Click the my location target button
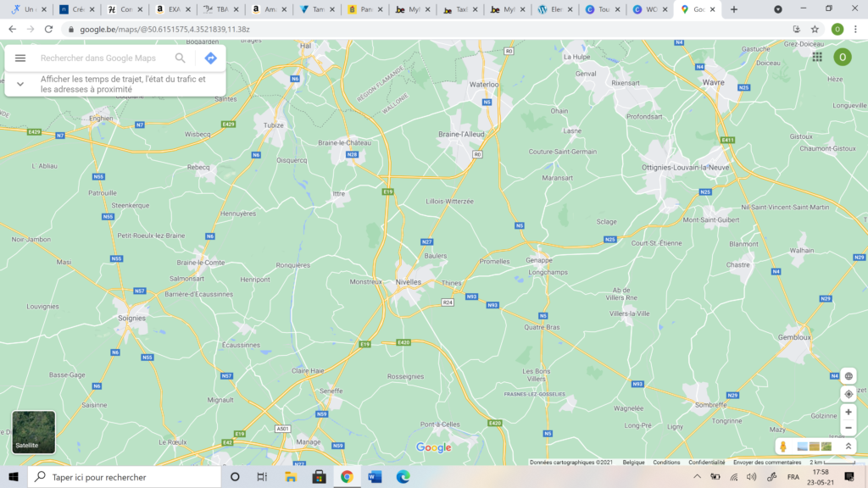This screenshot has height=488, width=868. tap(849, 394)
